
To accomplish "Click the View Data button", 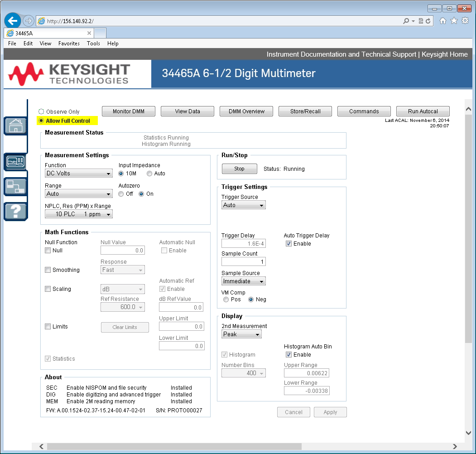I will point(188,111).
